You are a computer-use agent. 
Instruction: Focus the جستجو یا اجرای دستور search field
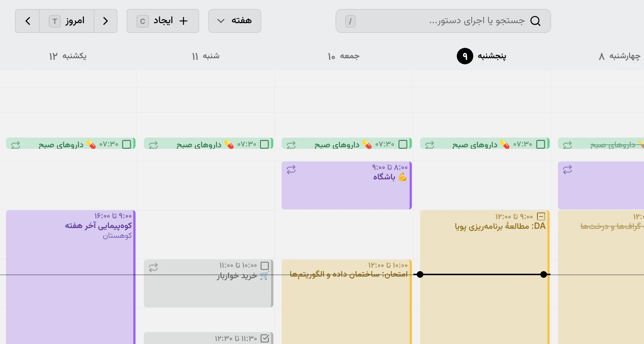443,21
